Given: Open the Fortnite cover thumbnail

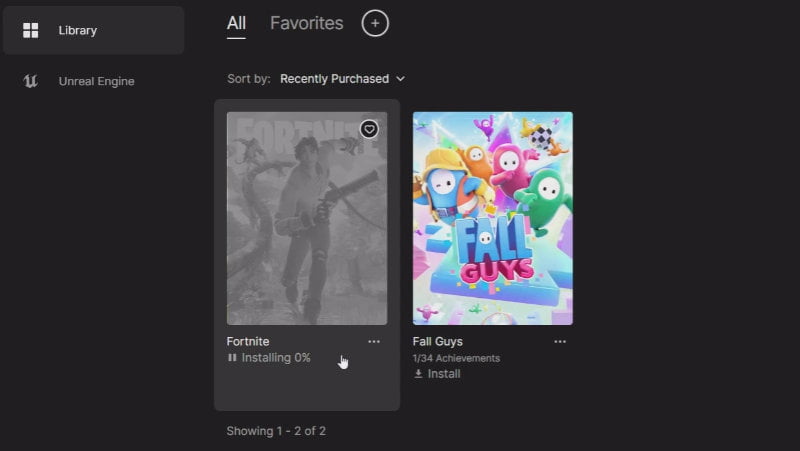Looking at the screenshot, I should coord(307,218).
